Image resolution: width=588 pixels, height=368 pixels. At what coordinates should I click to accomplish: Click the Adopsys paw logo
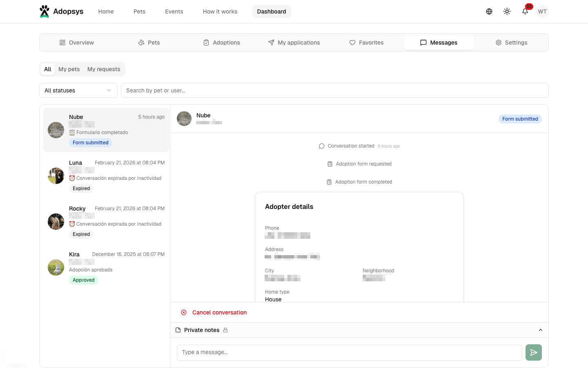[45, 11]
